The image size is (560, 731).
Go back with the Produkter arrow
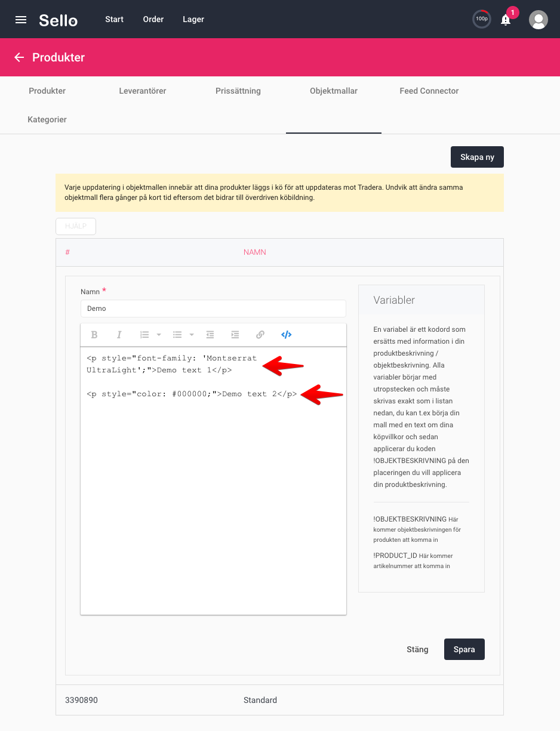[x=19, y=57]
